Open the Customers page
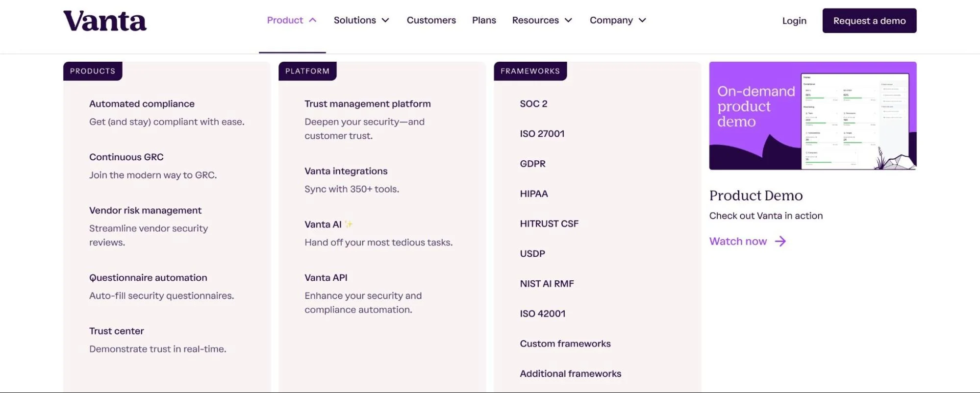 tap(431, 20)
